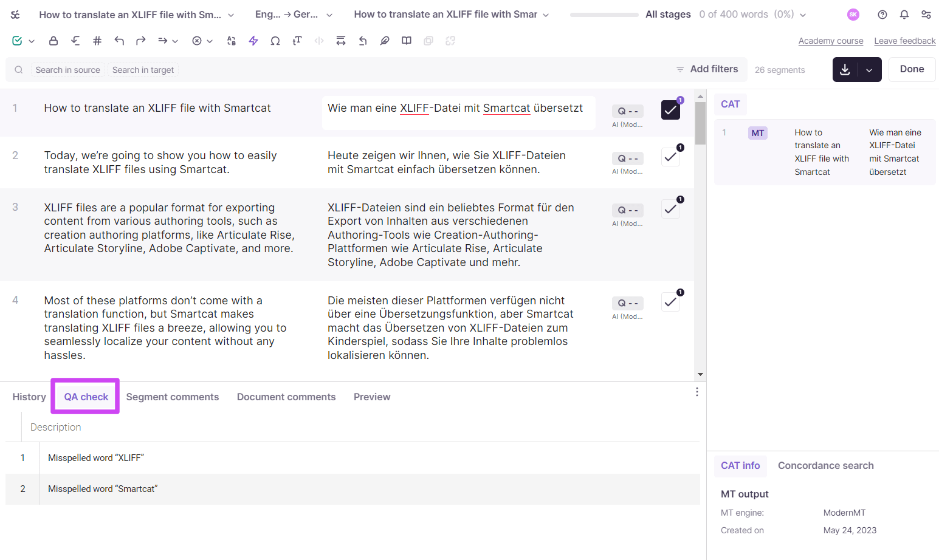Select the CAT tab in right panel
The image size is (939, 560).
tap(731, 104)
